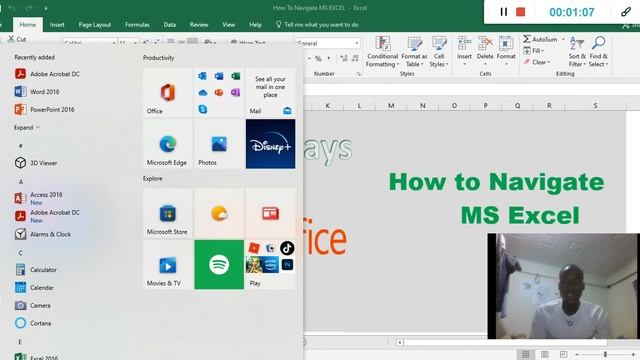Open the Review tab
Screen dimensions: 640x360
[x=199, y=24]
